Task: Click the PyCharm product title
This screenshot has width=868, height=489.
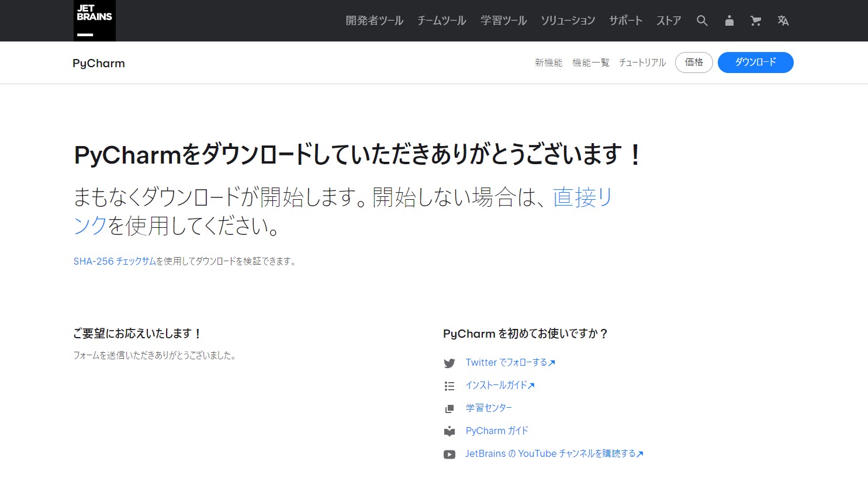Action: pos(99,63)
